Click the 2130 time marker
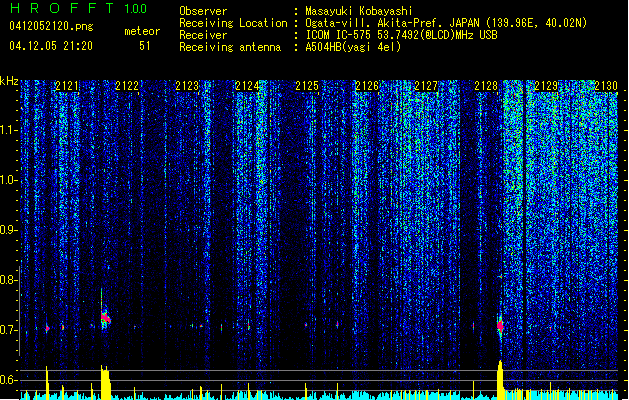 pyautogui.click(x=606, y=86)
